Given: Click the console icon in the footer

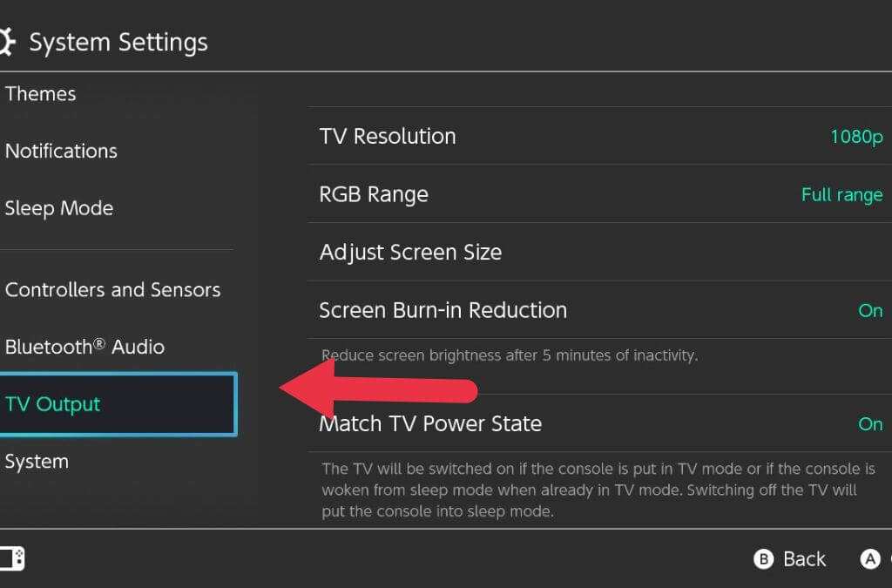Looking at the screenshot, I should coord(12,558).
